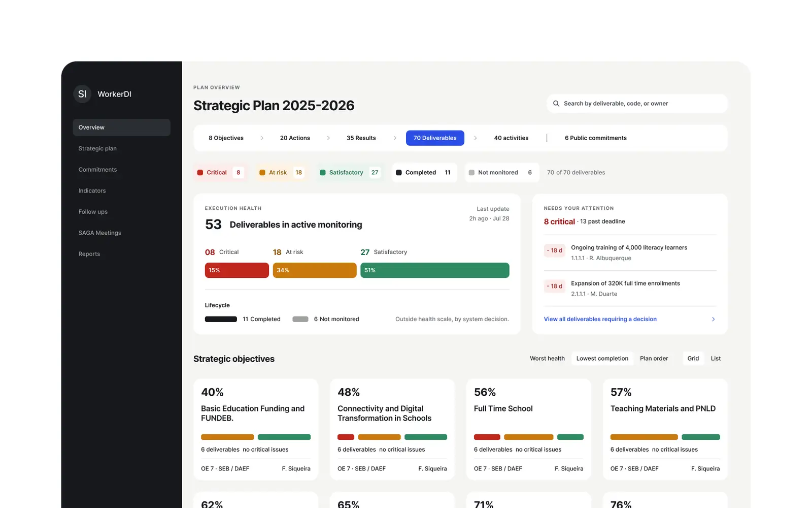Viewport: 812px width, 508px height.
Task: Open Basic Education Funding and FUNDEB card
Action: click(256, 429)
